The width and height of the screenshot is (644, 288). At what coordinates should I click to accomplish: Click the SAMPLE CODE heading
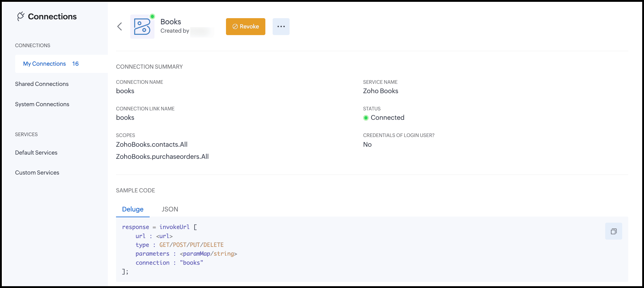tap(135, 191)
